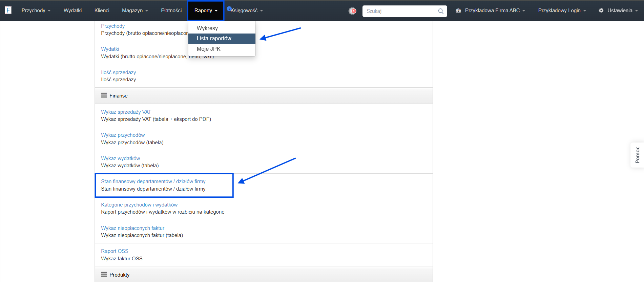Viewport: 644px width, 282px height.
Task: Open the Pomoc side tab
Action: (x=637, y=155)
